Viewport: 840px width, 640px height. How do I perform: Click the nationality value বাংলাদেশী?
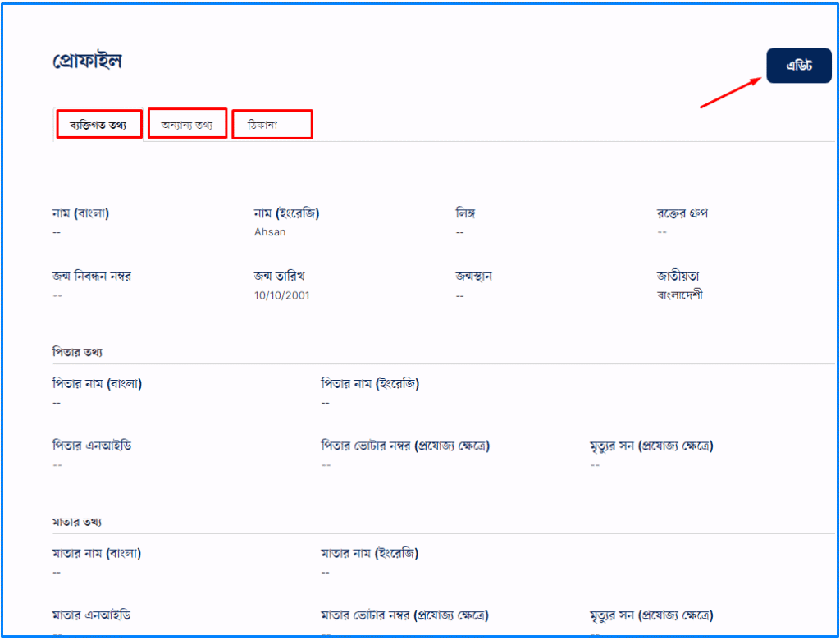click(x=680, y=295)
